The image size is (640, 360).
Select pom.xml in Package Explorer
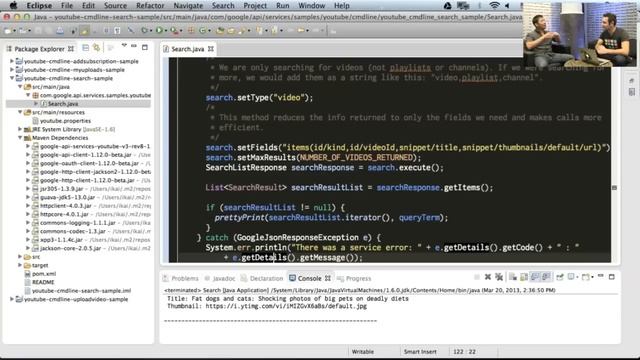pos(44,273)
